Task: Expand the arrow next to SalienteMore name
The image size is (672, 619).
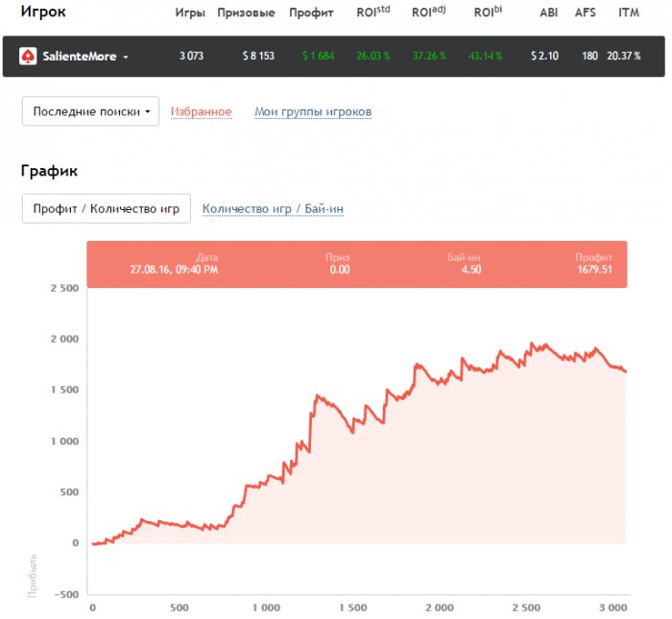Action: 126,58
